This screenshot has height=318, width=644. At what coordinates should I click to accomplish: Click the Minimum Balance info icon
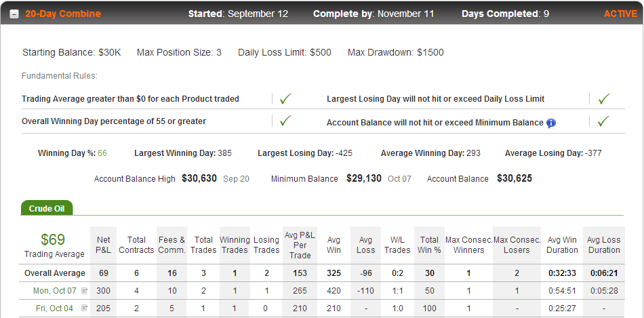[551, 123]
